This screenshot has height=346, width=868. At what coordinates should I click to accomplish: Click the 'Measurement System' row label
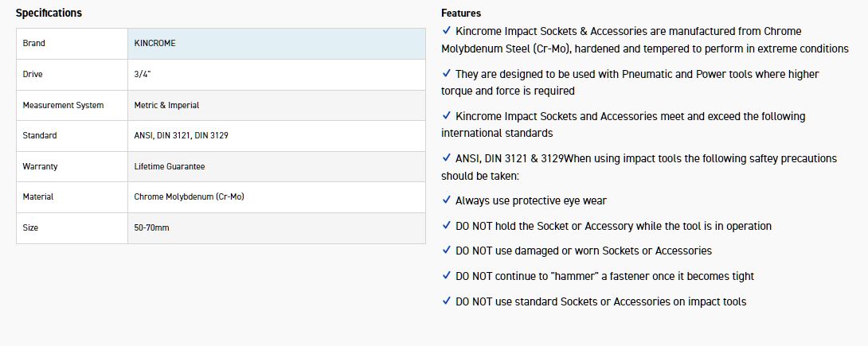63,105
